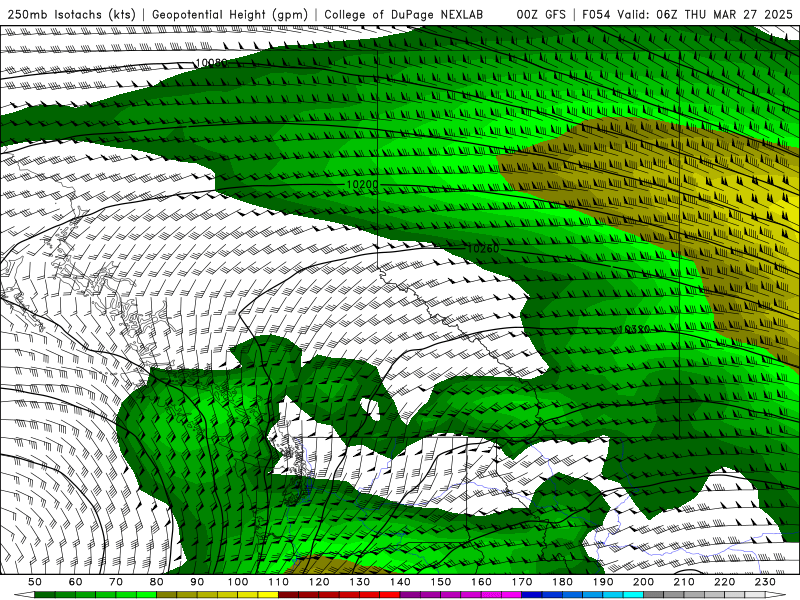Click the 120 kts legend value
Image resolution: width=800 pixels, height=600 pixels.
coord(319,582)
